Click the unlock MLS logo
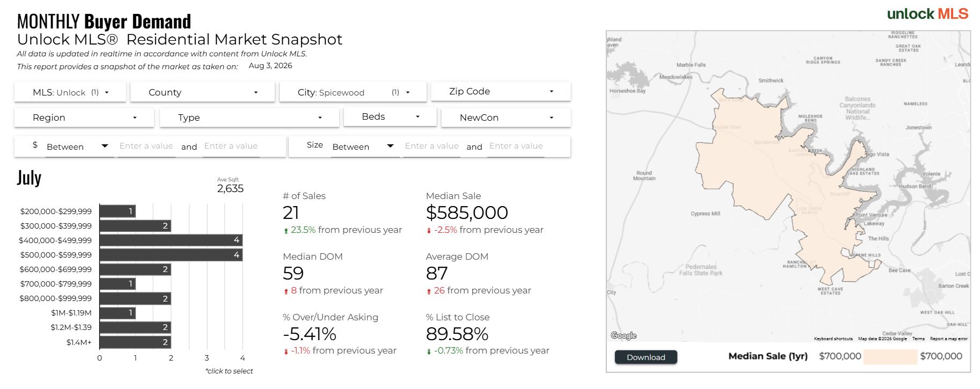 pos(927,14)
